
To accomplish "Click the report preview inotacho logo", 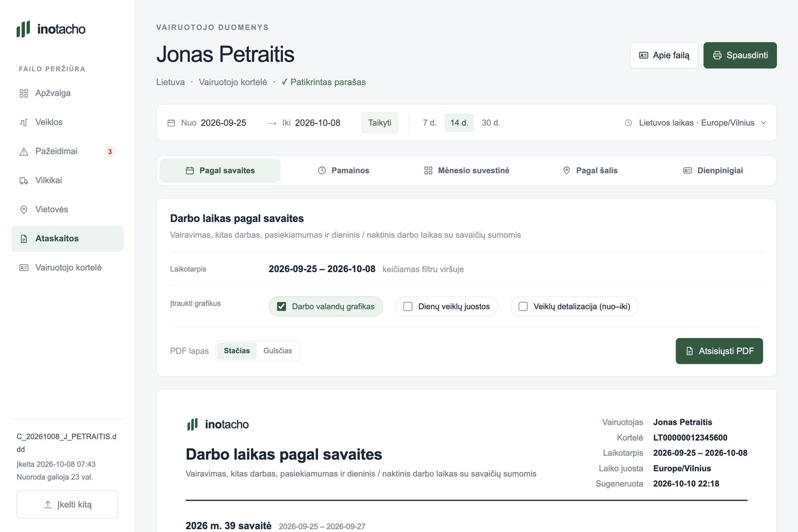I will pos(217,424).
